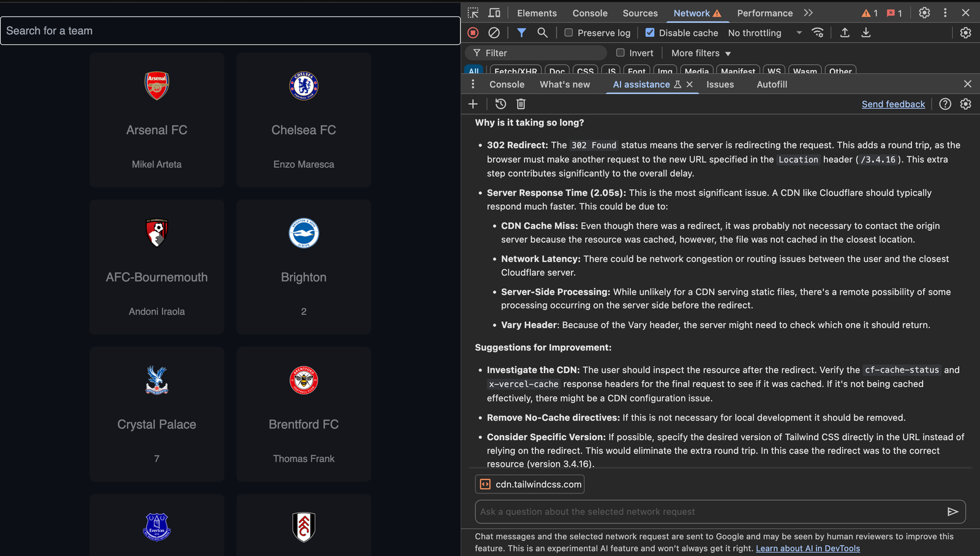Open Network panel settings gear
The image size is (980, 556).
966,32
